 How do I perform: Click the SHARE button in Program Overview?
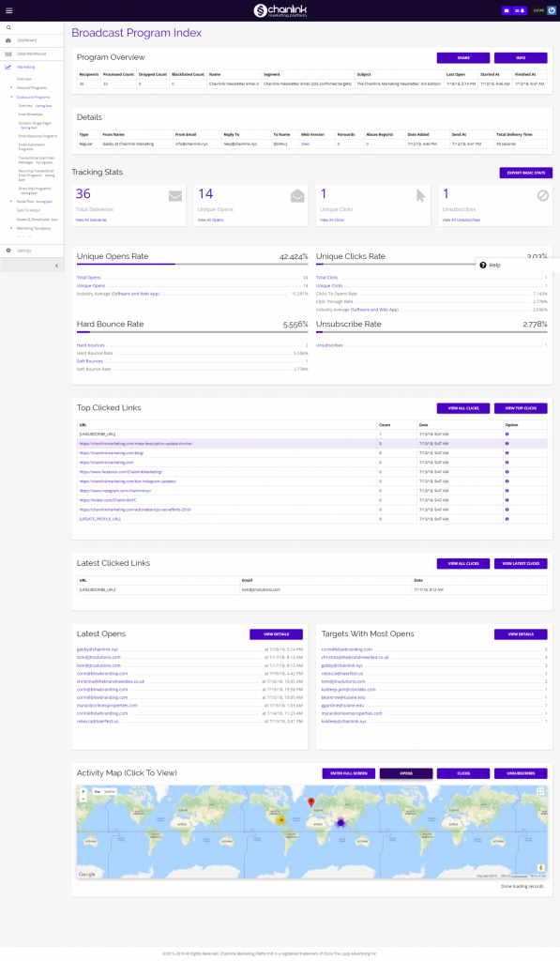462,58
